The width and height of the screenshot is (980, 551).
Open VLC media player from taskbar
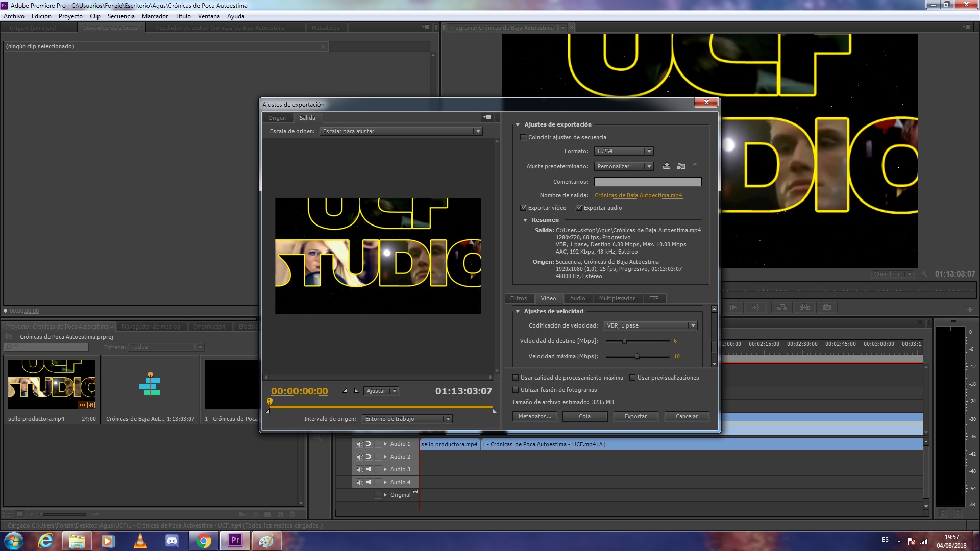pos(140,540)
